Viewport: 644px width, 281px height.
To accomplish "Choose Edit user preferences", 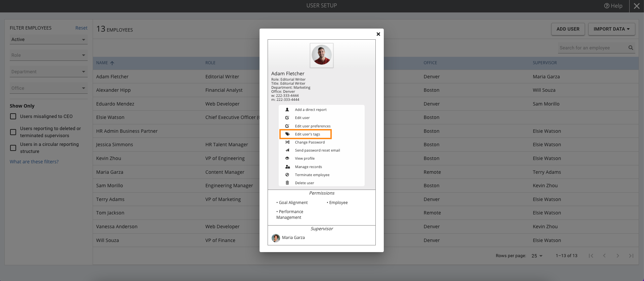I will (x=313, y=126).
